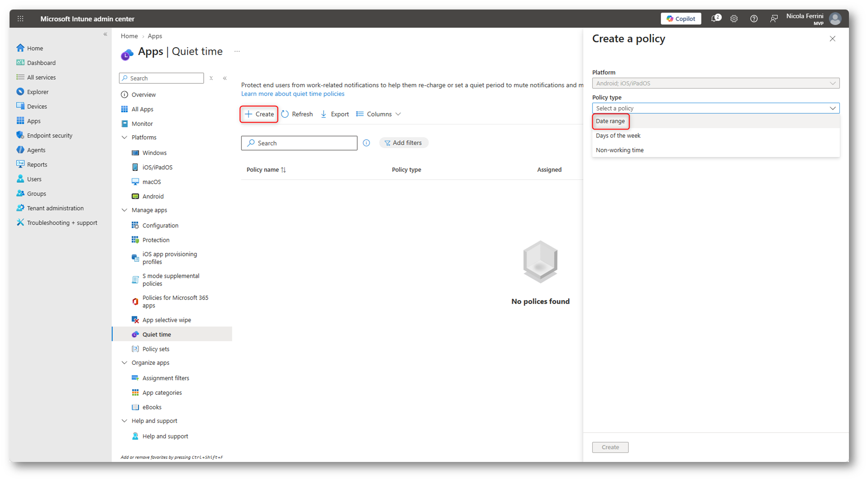
Task: View notifications bell icon
Action: coord(715,19)
